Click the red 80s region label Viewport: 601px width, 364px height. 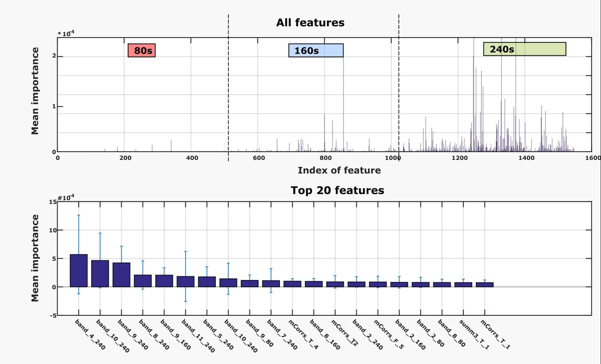click(x=142, y=51)
